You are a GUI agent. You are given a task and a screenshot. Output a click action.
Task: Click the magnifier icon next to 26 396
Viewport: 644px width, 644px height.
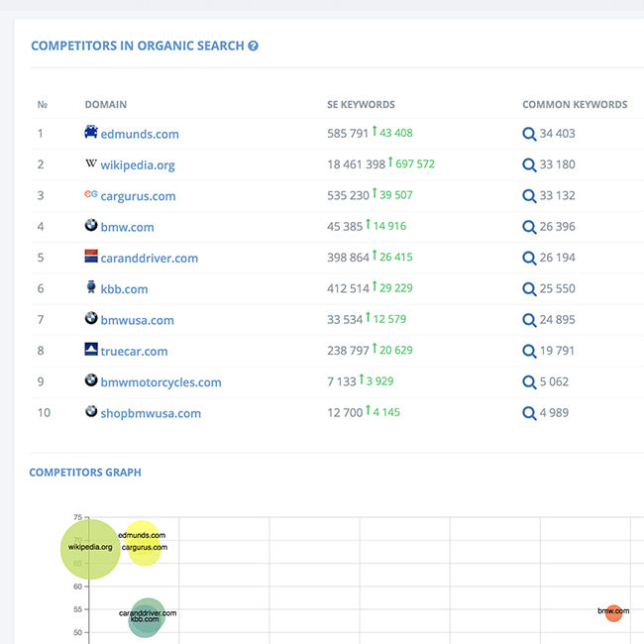pyautogui.click(x=529, y=227)
